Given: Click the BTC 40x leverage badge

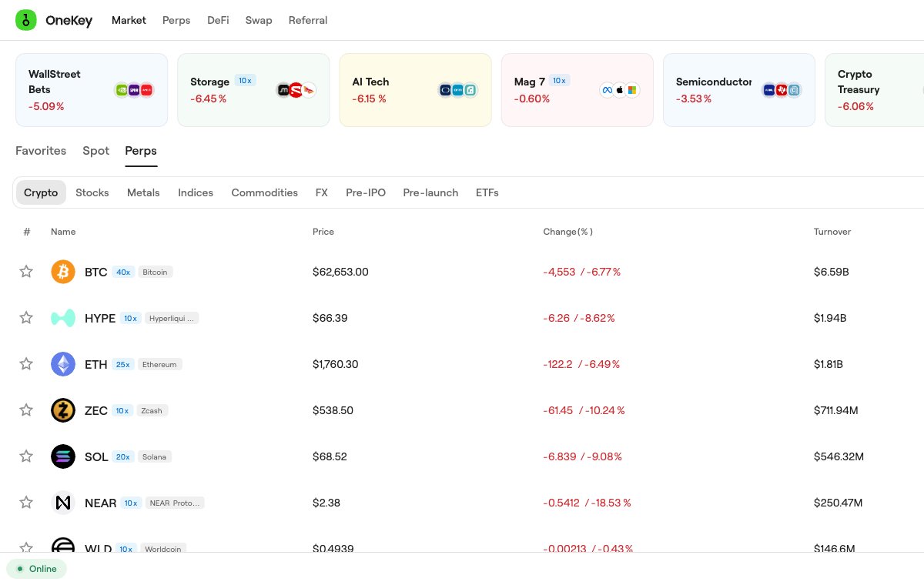Looking at the screenshot, I should tap(123, 272).
